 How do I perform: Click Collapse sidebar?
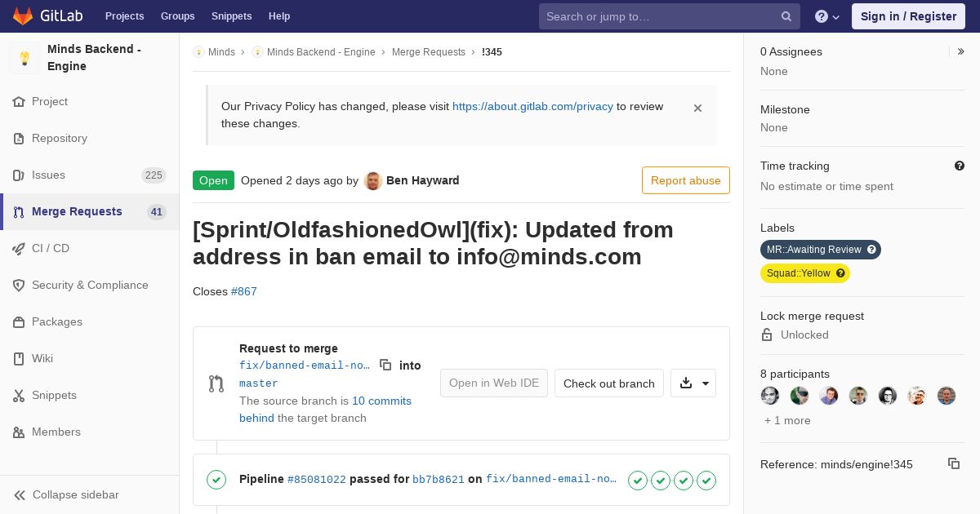click(x=90, y=494)
